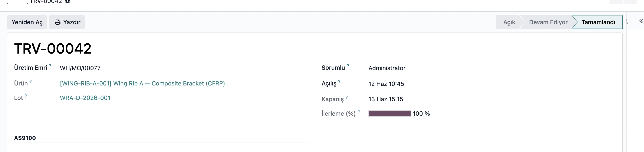Open the Wing Rib A Composite Bracket product link
This screenshot has height=152, width=644.
click(x=142, y=83)
